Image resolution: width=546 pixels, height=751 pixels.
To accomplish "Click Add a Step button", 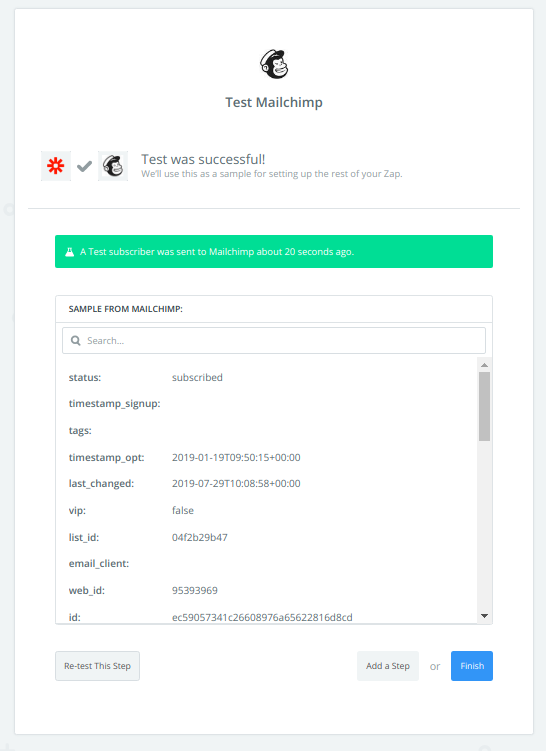I will (388, 666).
